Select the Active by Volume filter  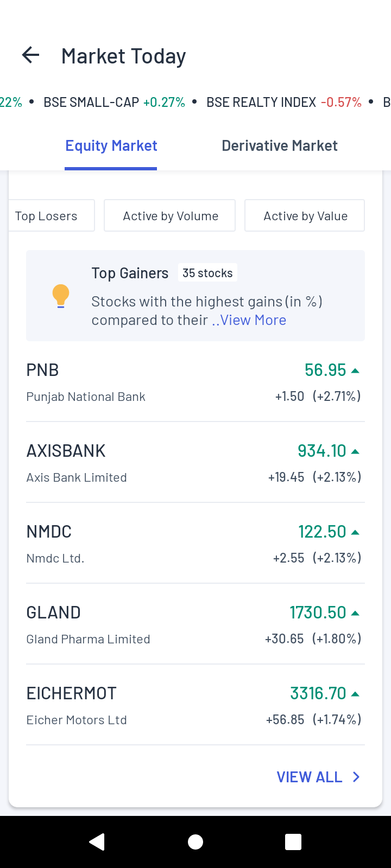click(170, 216)
